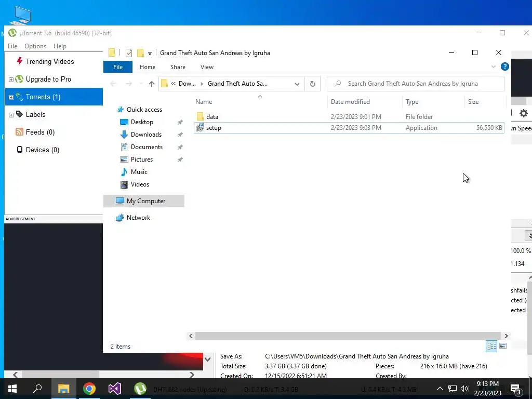Expand the Torrents tree node

(11, 97)
